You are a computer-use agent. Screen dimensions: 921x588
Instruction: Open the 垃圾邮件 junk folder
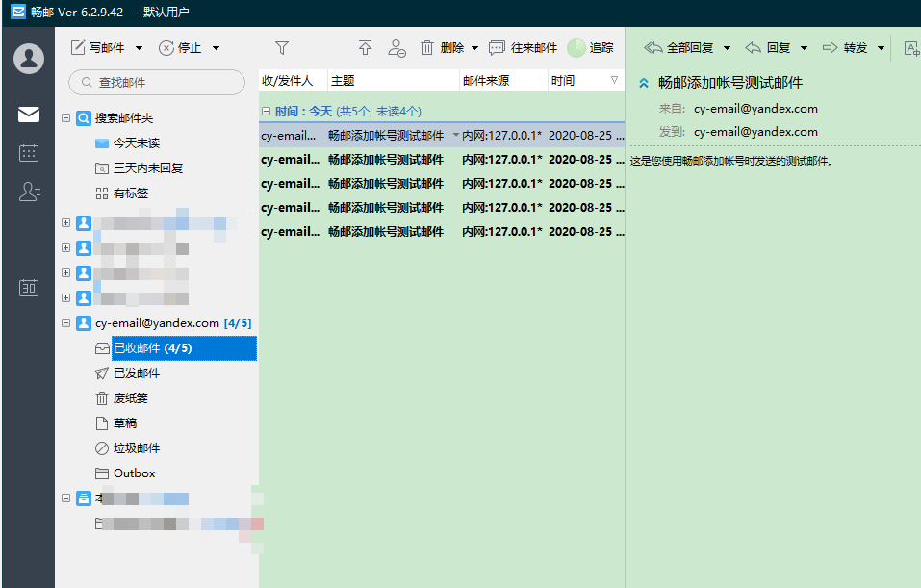[x=137, y=448]
